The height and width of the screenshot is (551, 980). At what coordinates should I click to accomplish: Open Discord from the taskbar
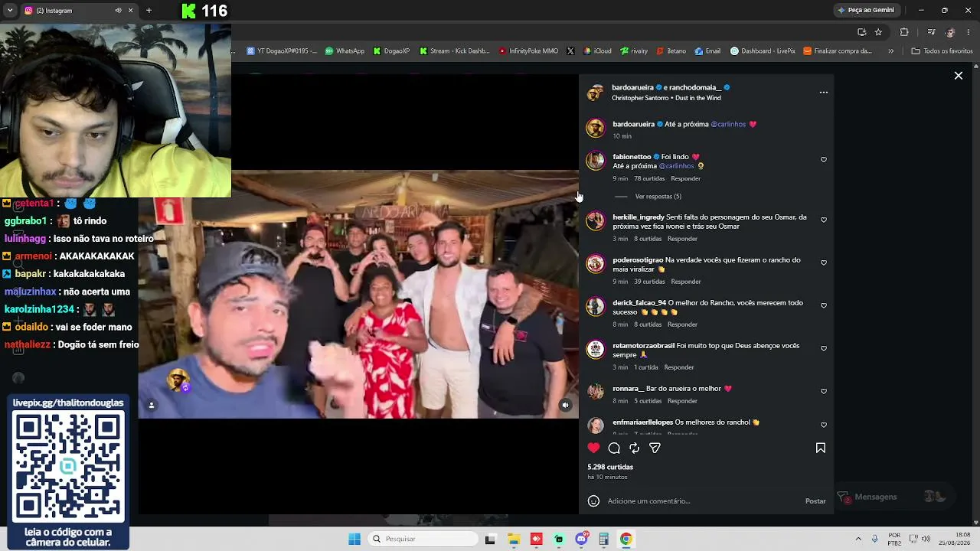(x=581, y=539)
